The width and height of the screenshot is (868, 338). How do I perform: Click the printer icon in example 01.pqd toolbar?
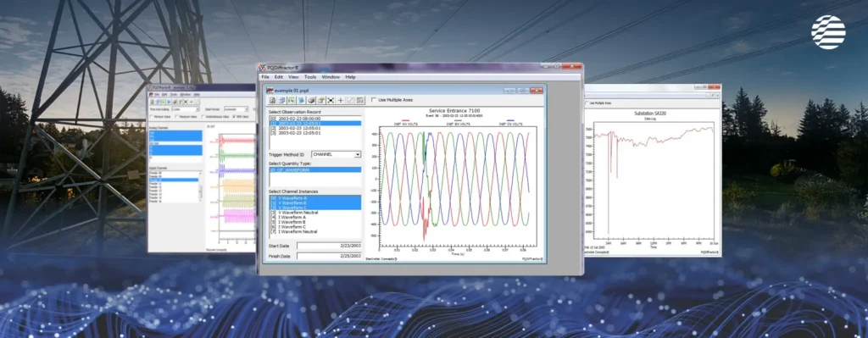coord(312,100)
